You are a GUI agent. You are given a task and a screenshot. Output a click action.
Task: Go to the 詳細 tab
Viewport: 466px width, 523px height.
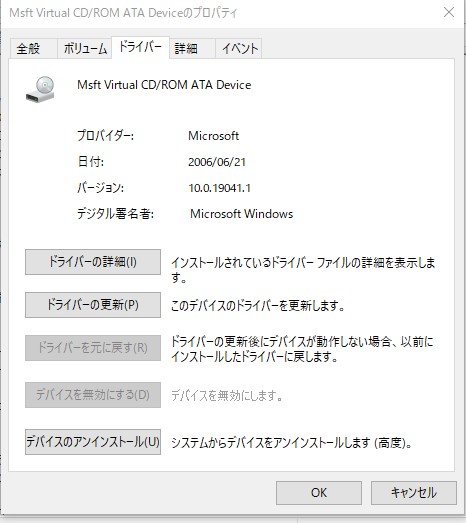tap(192, 49)
